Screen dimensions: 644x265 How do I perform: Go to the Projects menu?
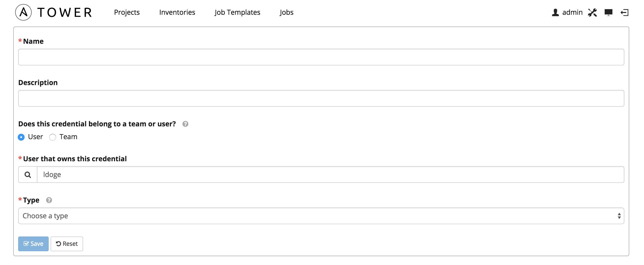[x=127, y=12]
